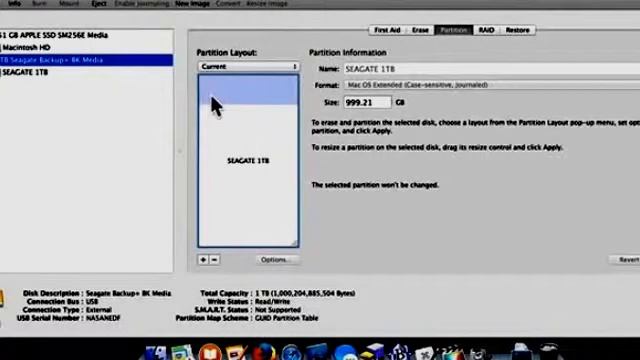Screen dimensions: 640x360
Task: Open the orange book app in the Dock
Action: 210,353
